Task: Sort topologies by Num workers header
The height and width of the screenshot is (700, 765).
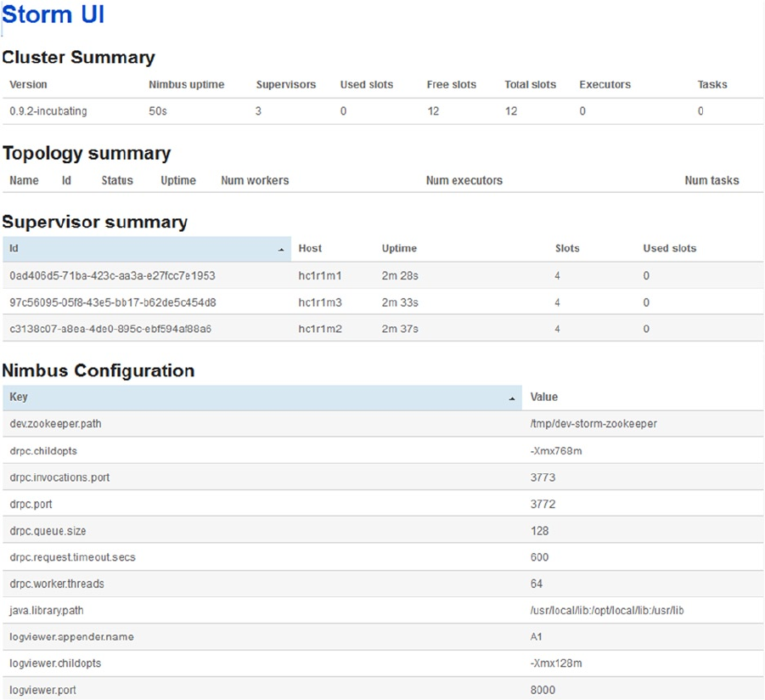Action: point(255,181)
